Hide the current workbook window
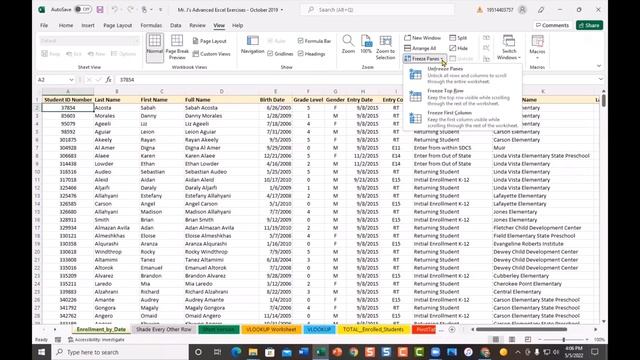Viewport: 640px width, 360px height. pyautogui.click(x=458, y=48)
